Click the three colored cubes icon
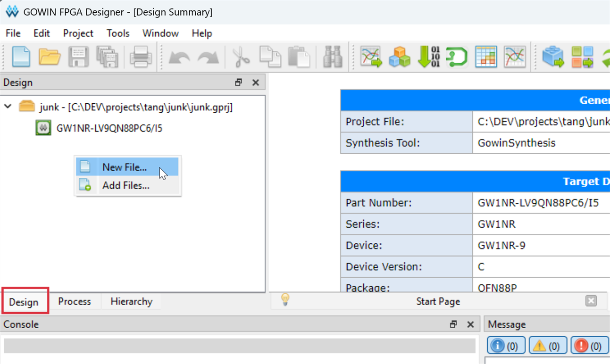610x364 pixels. (400, 57)
